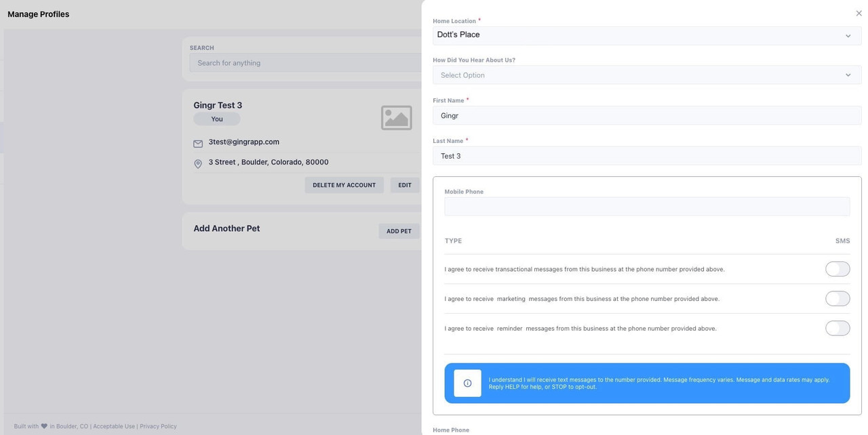868x435 pixels.
Task: Open How Did You Hear About Us dropdown
Action: [x=647, y=75]
